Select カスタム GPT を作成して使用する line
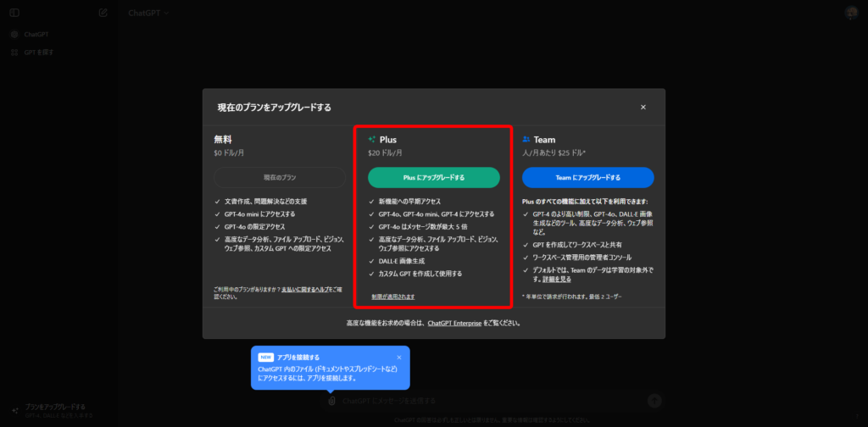 (420, 274)
